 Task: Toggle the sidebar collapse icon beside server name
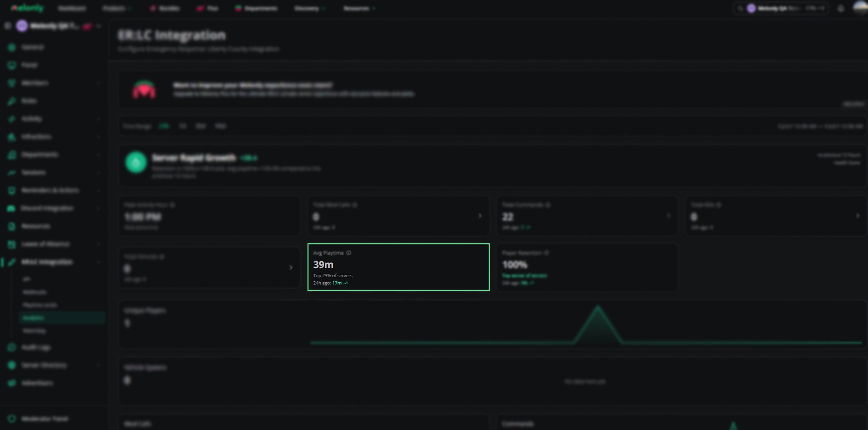click(7, 26)
